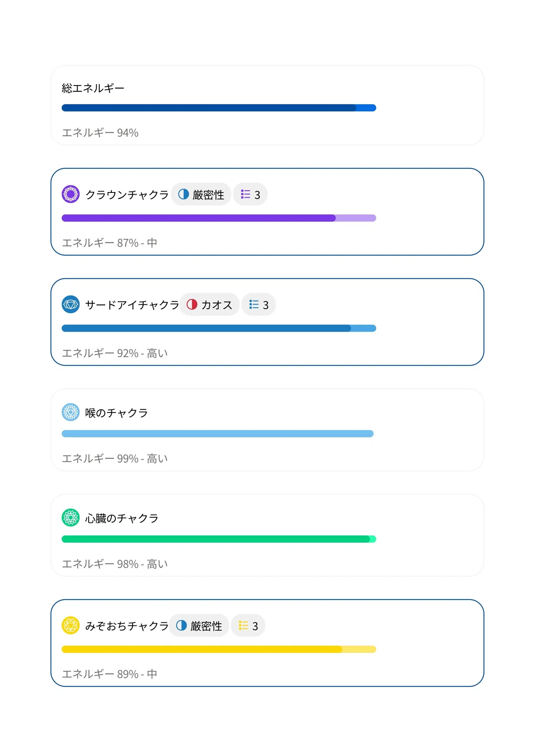
Task: Select the エネルギー 92% - 高い label
Action: (115, 353)
